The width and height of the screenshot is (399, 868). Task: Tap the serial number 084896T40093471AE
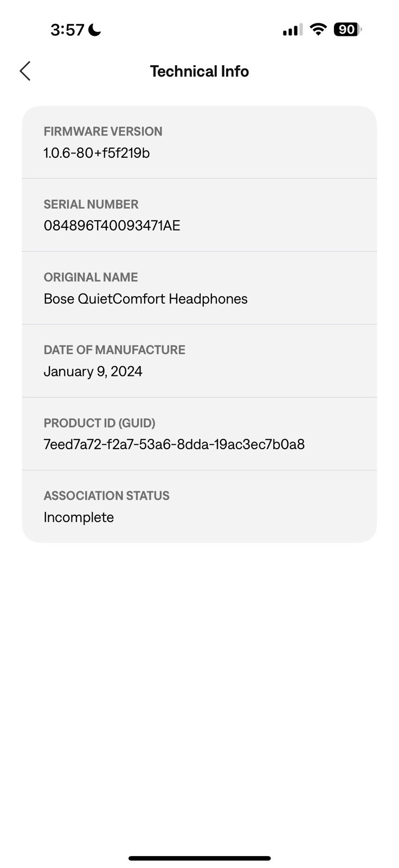click(x=112, y=226)
